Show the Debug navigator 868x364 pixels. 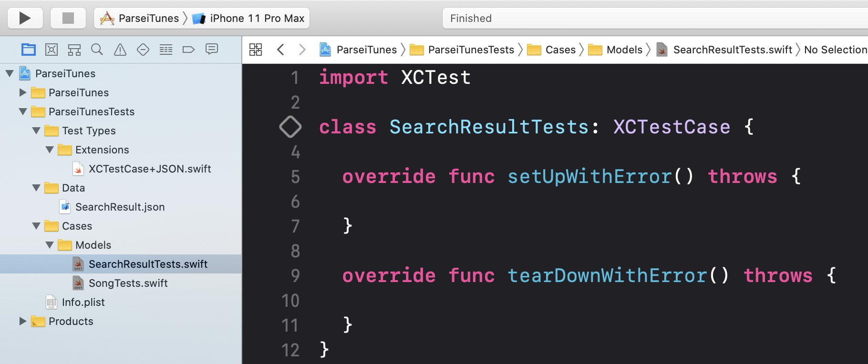tap(166, 50)
